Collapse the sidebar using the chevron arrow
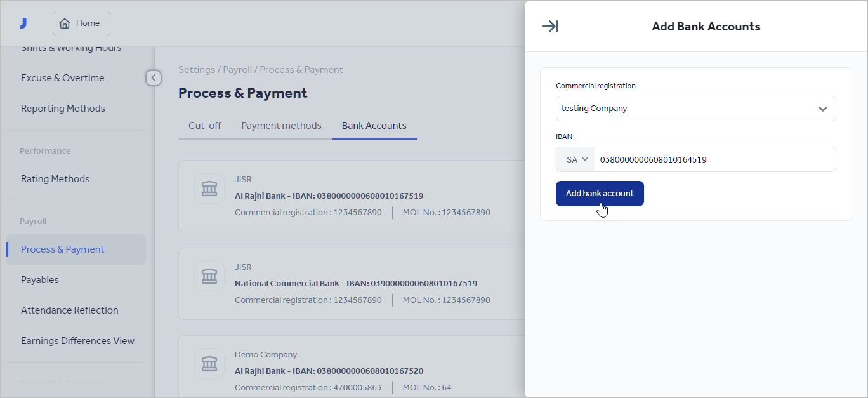The image size is (868, 398). click(153, 77)
